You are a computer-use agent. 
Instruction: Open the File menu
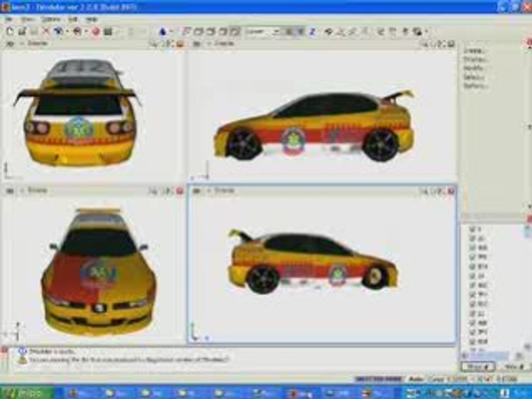point(8,19)
